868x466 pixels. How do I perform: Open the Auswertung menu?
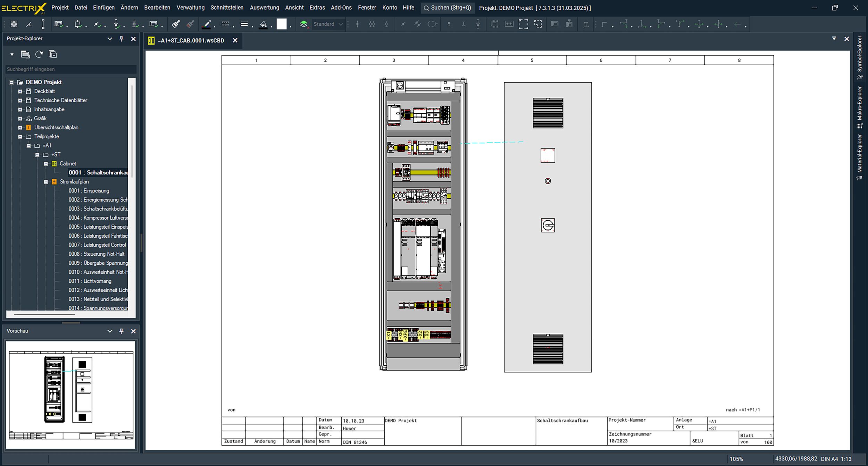tap(264, 8)
